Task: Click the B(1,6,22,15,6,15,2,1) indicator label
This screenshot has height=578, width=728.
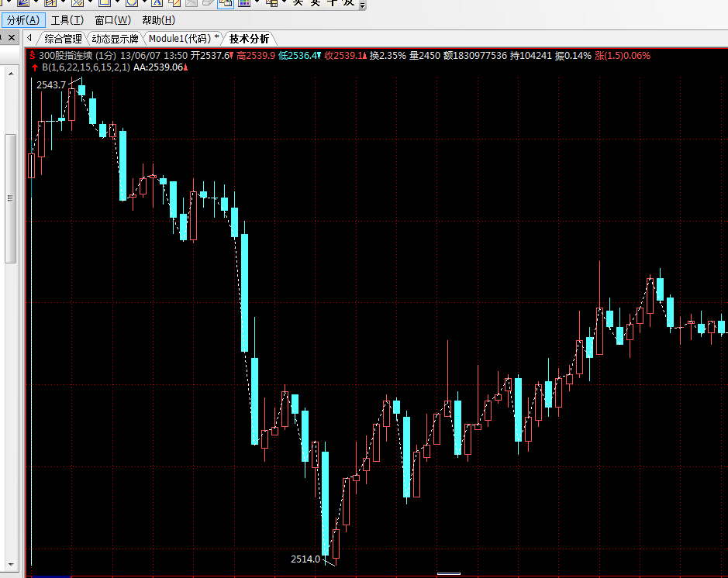Action: coord(85,67)
